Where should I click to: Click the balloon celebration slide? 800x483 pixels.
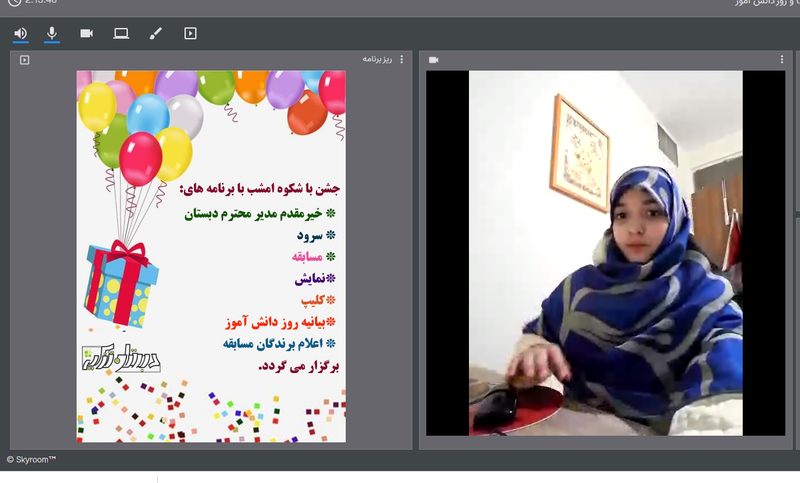click(211, 256)
